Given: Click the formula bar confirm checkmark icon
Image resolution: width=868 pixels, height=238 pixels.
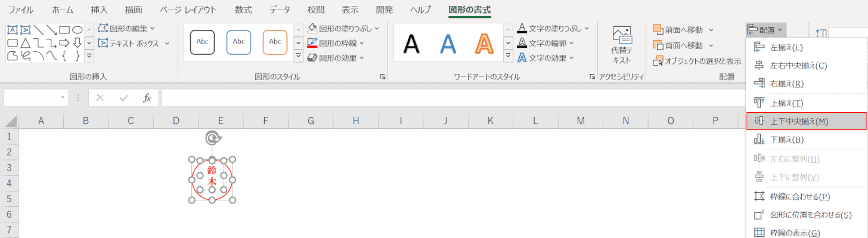Looking at the screenshot, I should (x=123, y=98).
